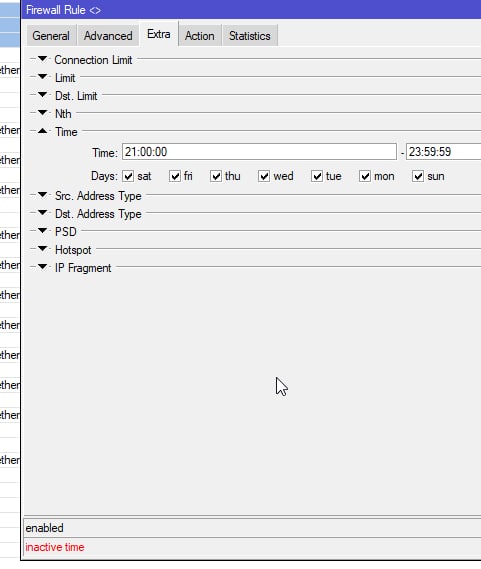Click the 'enabled' status text
The width and height of the screenshot is (481, 569).
point(44,528)
